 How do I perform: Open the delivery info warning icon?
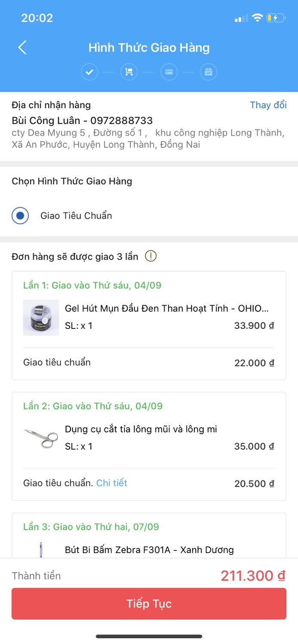(x=151, y=256)
